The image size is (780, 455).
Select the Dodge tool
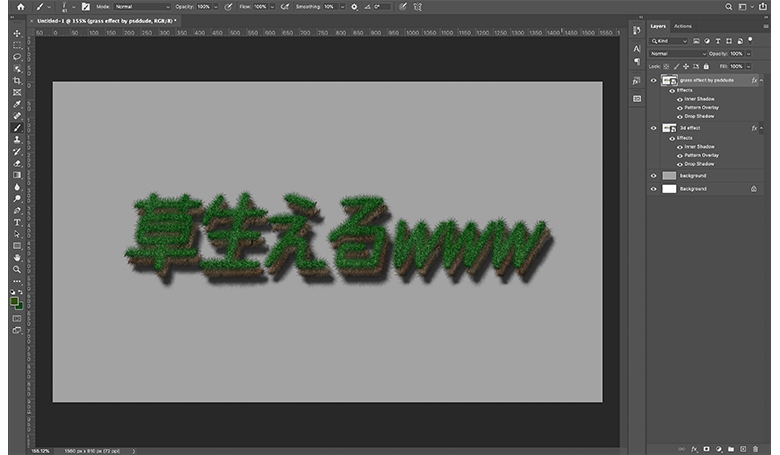pos(17,198)
